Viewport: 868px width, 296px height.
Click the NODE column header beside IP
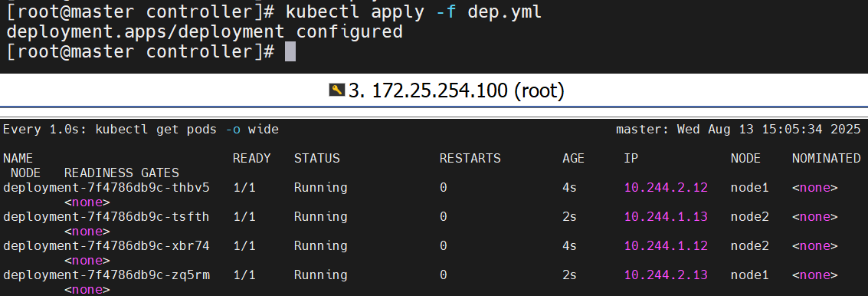(745, 159)
